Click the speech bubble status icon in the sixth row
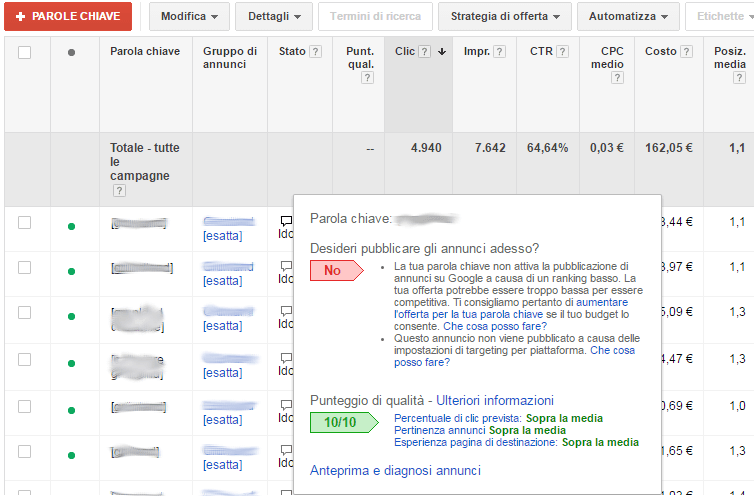 pos(286,449)
